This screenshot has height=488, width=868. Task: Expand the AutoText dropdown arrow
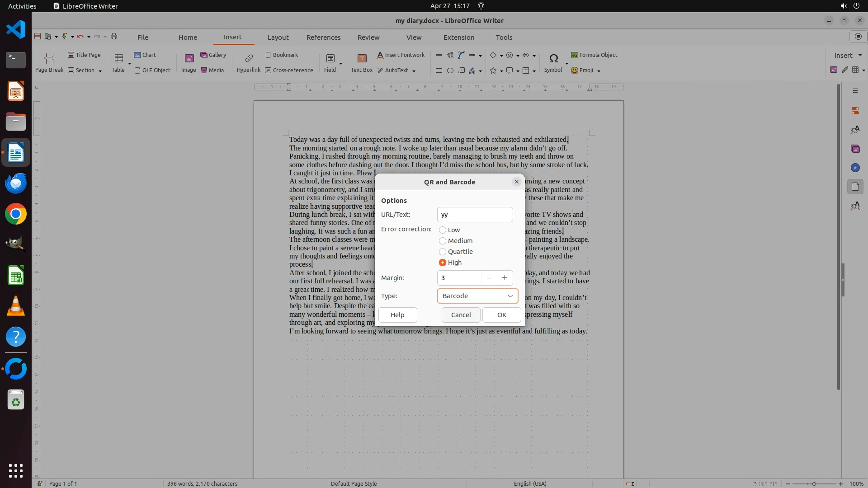point(414,71)
